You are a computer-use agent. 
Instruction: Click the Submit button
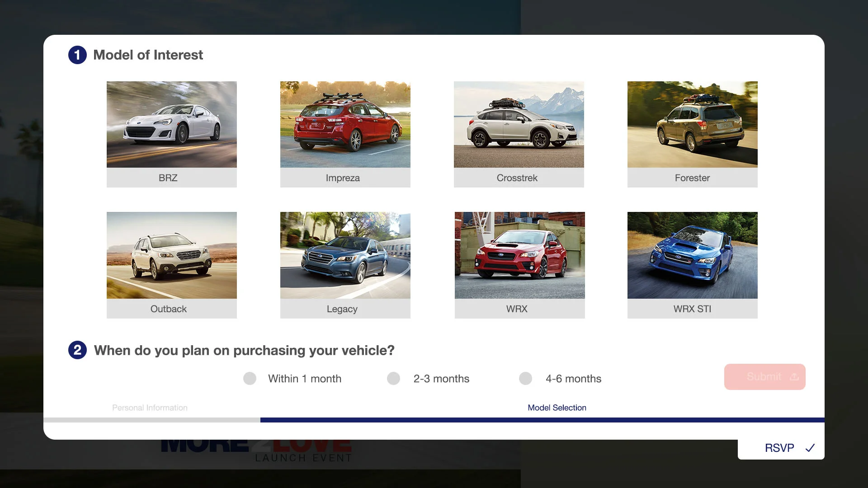point(764,377)
